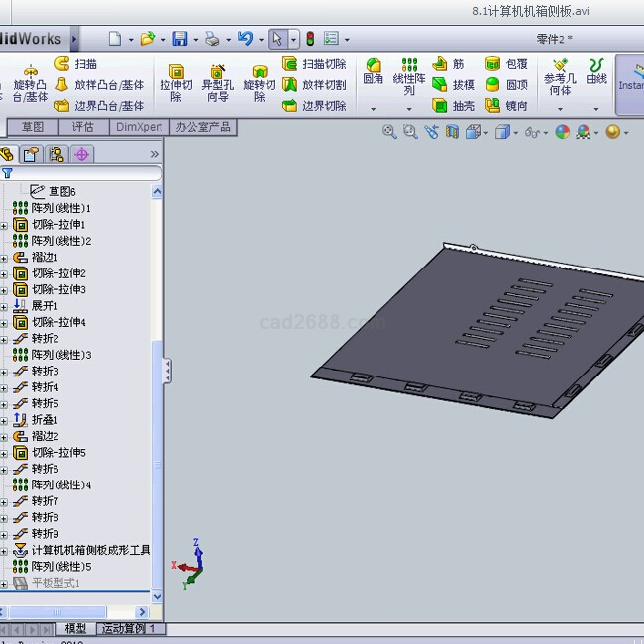Select the 异型孔向导 hole wizard tool

[217, 83]
